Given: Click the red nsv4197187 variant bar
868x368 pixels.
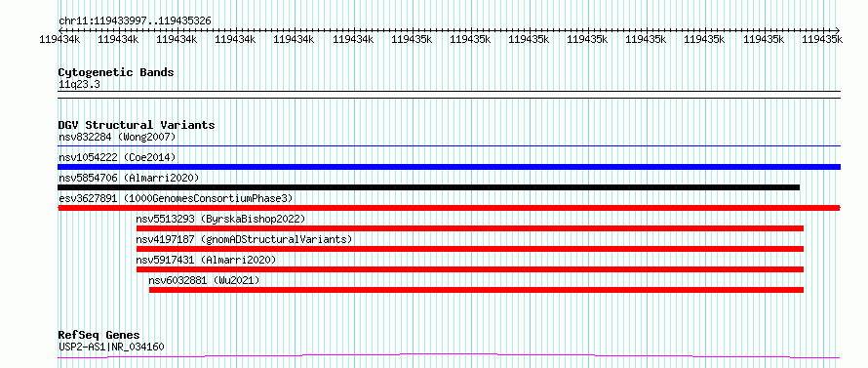Looking at the screenshot, I should click(470, 249).
